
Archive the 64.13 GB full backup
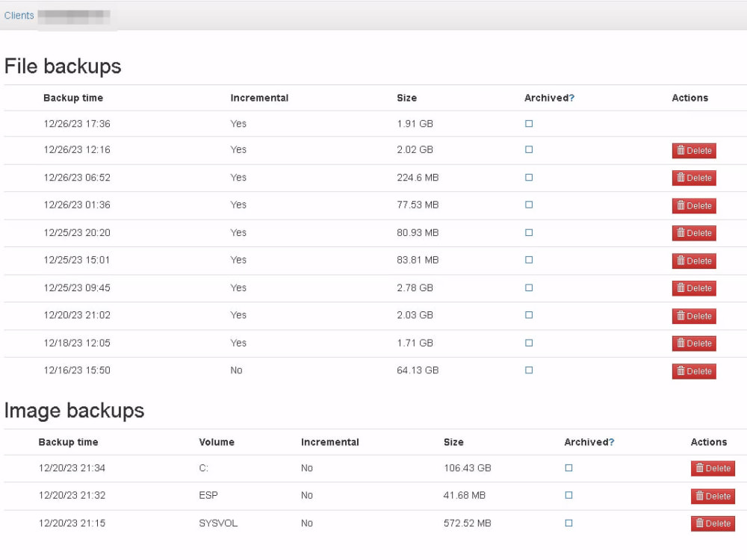528,370
